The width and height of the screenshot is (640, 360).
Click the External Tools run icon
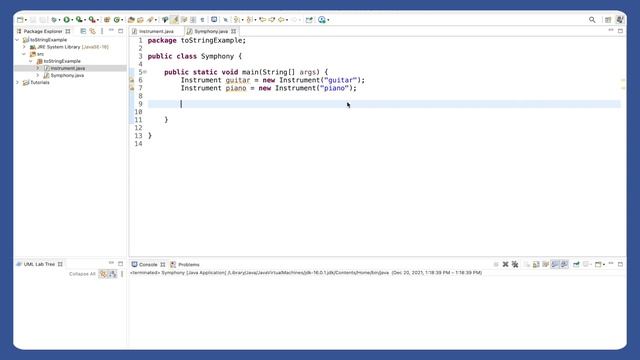92,20
